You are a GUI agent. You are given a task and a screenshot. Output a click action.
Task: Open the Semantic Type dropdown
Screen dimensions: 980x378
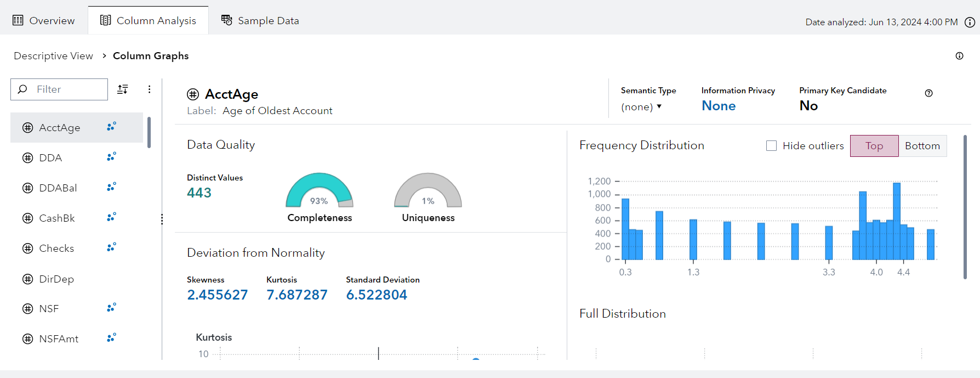pos(641,107)
